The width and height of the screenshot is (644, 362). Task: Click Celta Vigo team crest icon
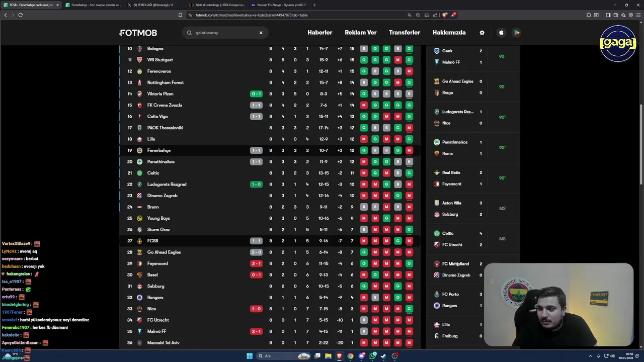pyautogui.click(x=140, y=117)
